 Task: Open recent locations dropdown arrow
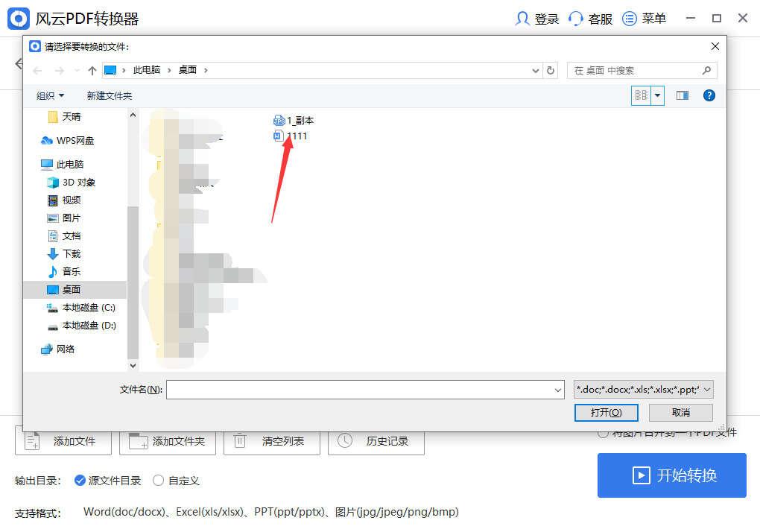pyautogui.click(x=77, y=71)
